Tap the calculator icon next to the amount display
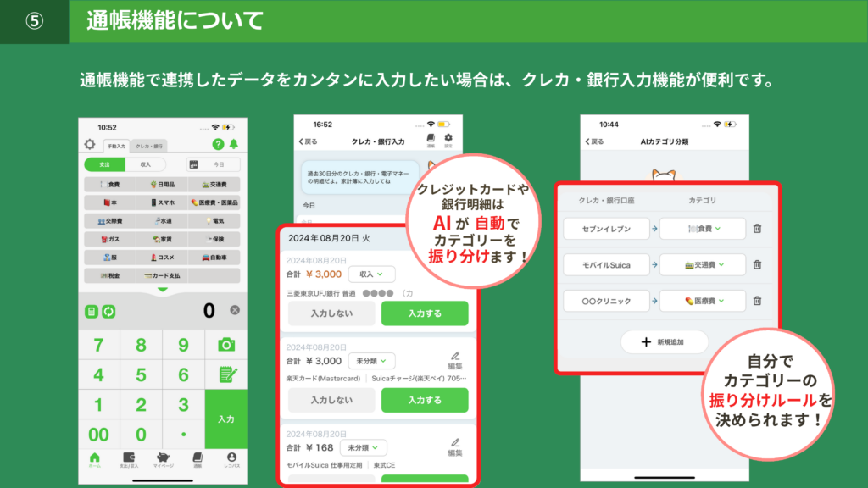The height and width of the screenshot is (488, 868). [x=92, y=311]
